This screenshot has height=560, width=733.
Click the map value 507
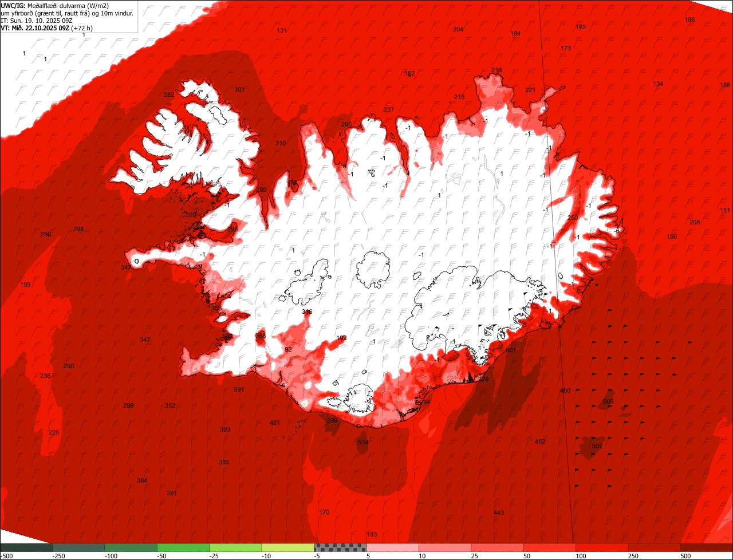click(x=597, y=446)
